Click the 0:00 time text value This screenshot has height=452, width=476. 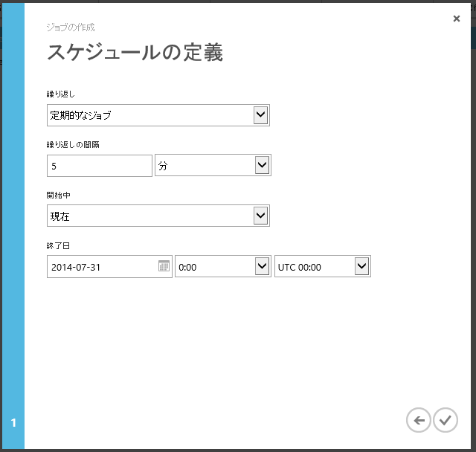coord(188,267)
